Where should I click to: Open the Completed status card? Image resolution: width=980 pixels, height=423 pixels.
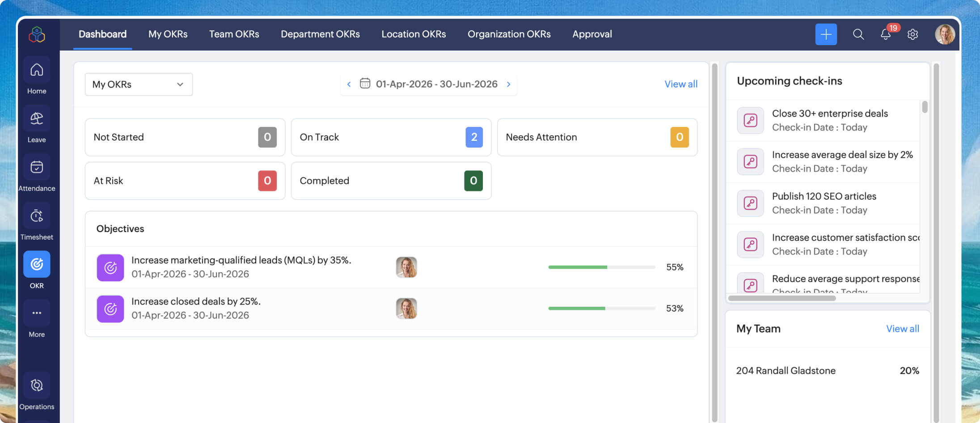[x=391, y=181]
